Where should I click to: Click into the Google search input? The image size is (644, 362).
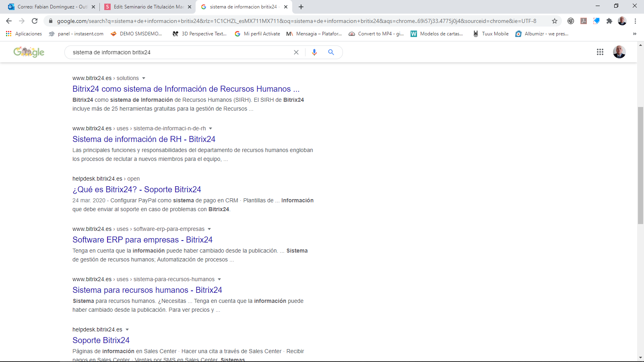[181, 52]
